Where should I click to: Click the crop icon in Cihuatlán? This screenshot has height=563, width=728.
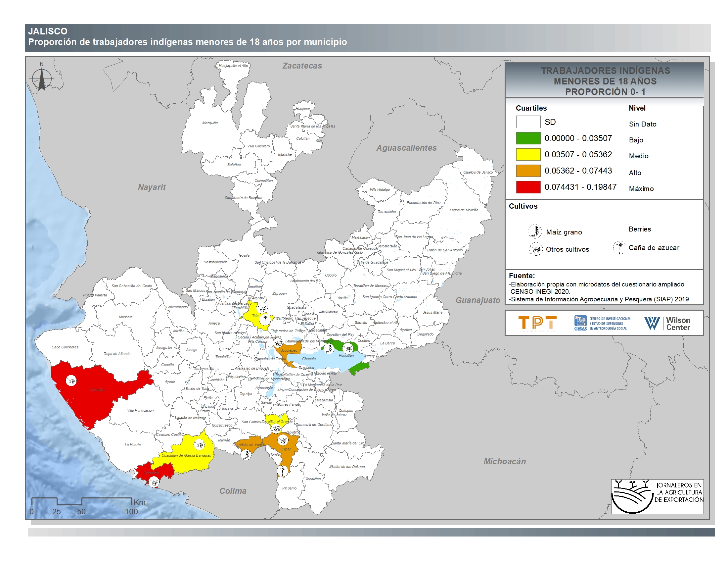[x=154, y=482]
